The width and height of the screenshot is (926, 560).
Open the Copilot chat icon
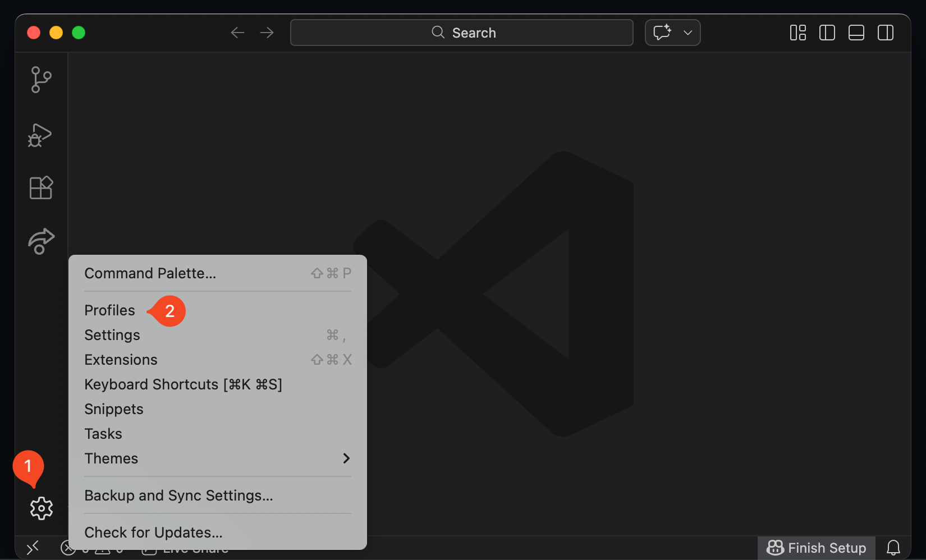tap(662, 33)
